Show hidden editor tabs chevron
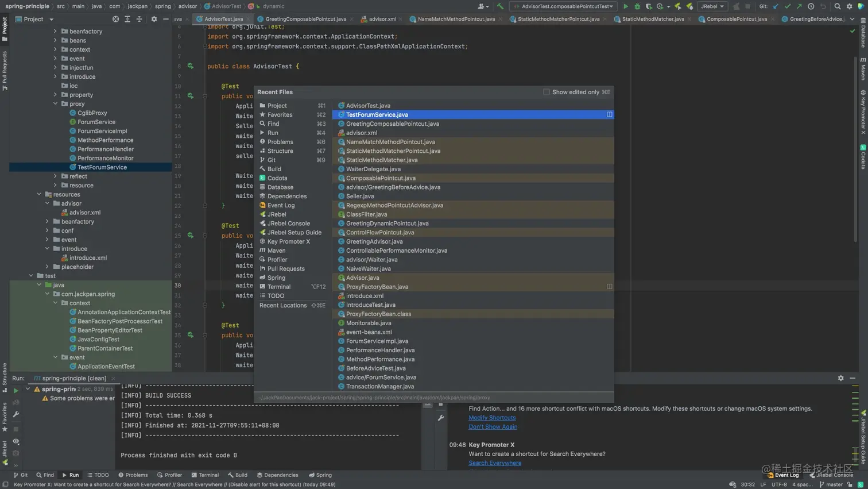Image resolution: width=868 pixels, height=489 pixels. point(852,19)
